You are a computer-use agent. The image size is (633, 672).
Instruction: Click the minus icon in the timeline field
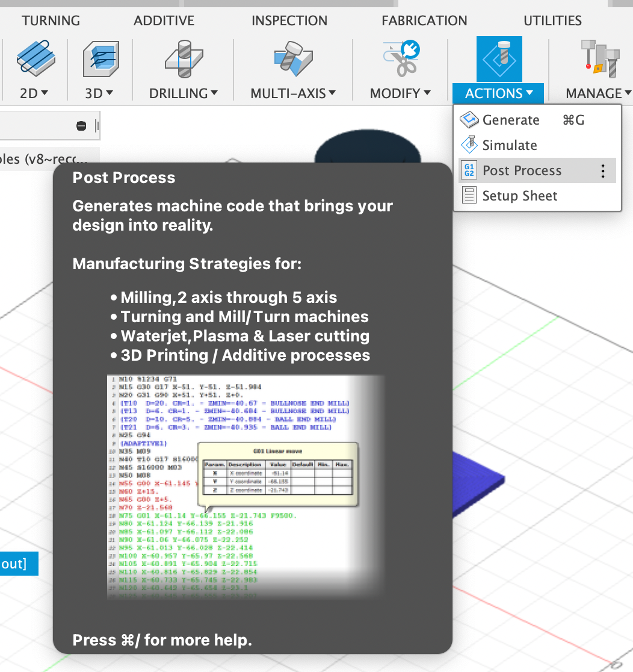coord(80,125)
